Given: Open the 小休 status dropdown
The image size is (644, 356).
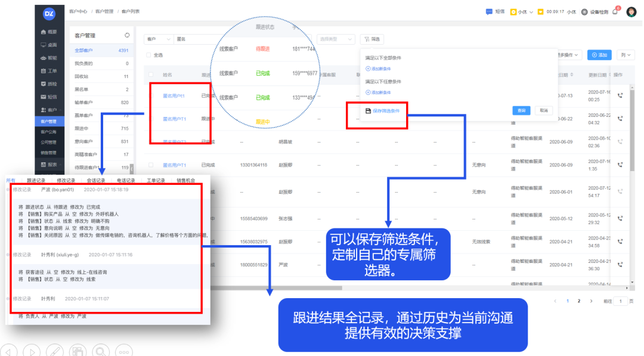Looking at the screenshot, I should click(522, 11).
